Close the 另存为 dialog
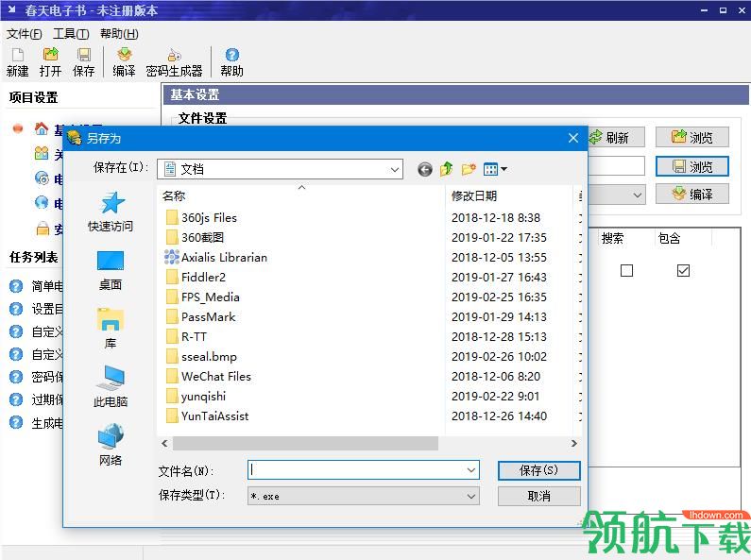Image resolution: width=751 pixels, height=560 pixels. (572, 138)
